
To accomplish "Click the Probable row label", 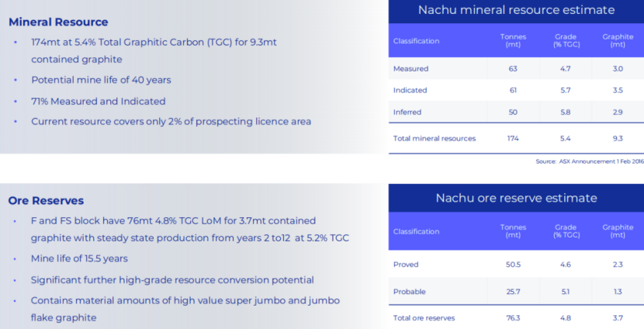I will coord(409,292).
